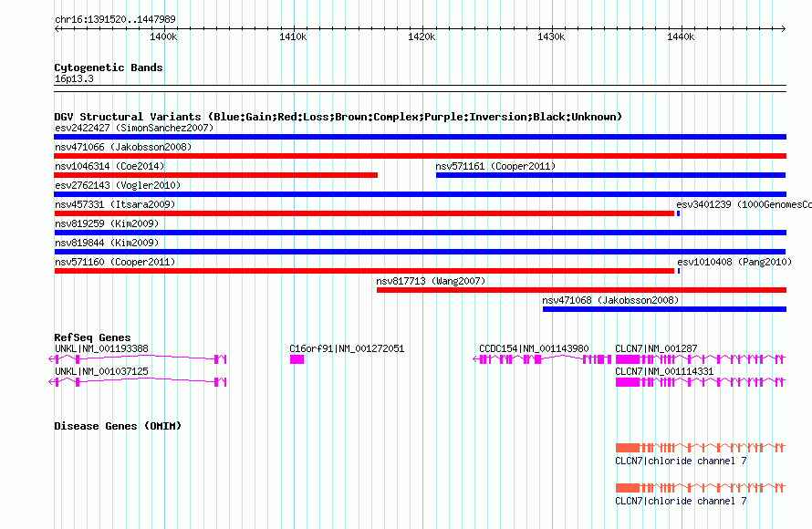The image size is (812, 529).
Task: Click the 16p13.3 cytogenetic band
Action: click(420, 88)
